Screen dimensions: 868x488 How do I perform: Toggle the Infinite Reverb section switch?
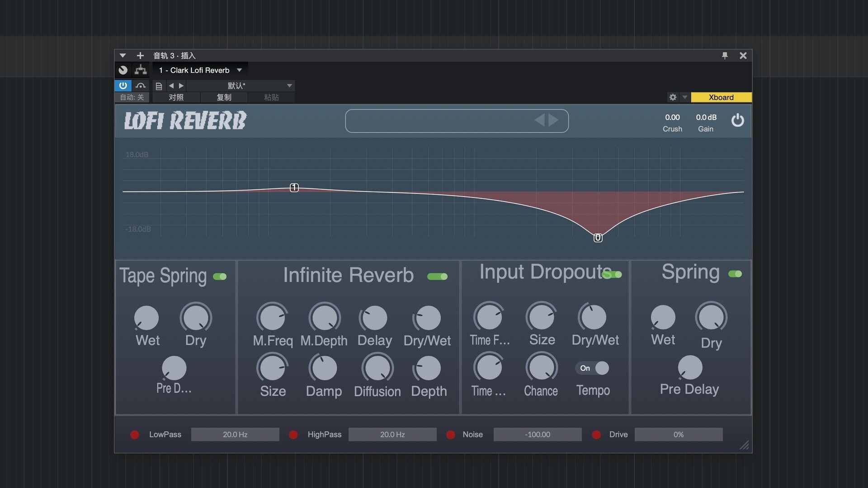(437, 277)
